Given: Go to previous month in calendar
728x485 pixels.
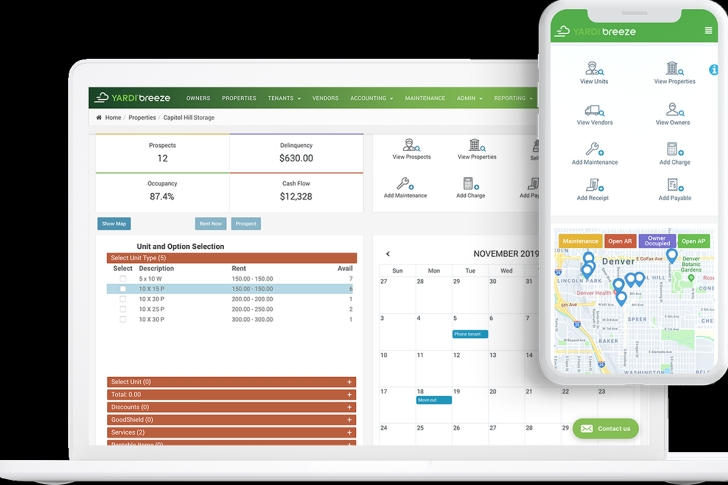Looking at the screenshot, I should point(388,254).
